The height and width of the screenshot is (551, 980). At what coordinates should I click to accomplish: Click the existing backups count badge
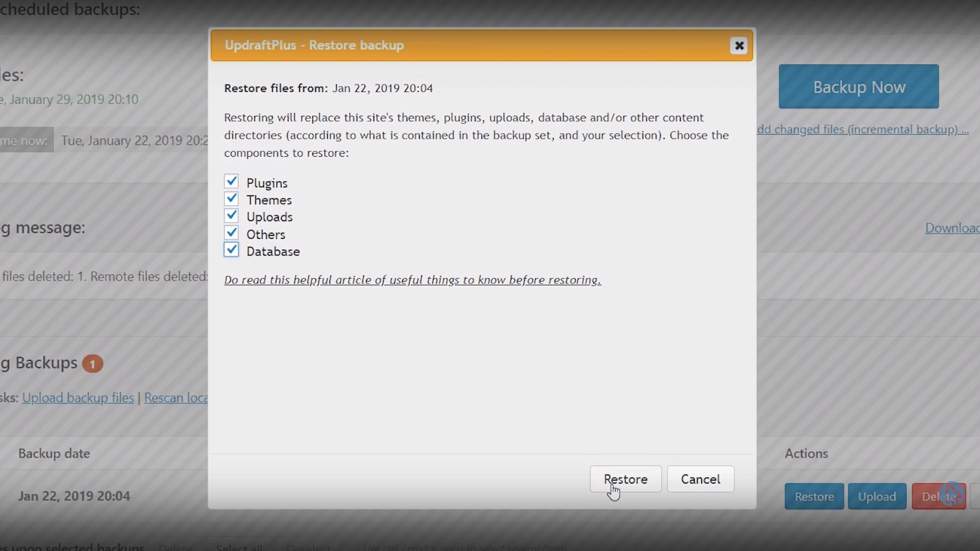pyautogui.click(x=92, y=364)
